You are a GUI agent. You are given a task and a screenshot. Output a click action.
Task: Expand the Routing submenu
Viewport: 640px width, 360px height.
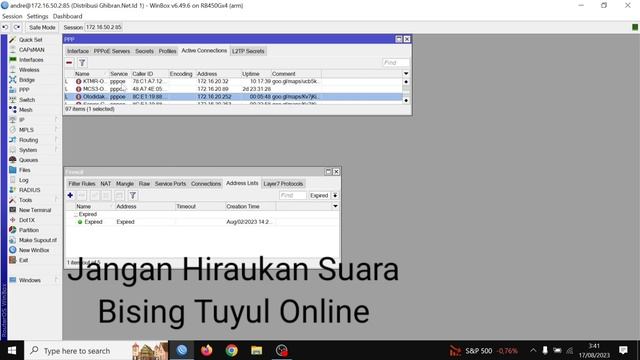28,140
